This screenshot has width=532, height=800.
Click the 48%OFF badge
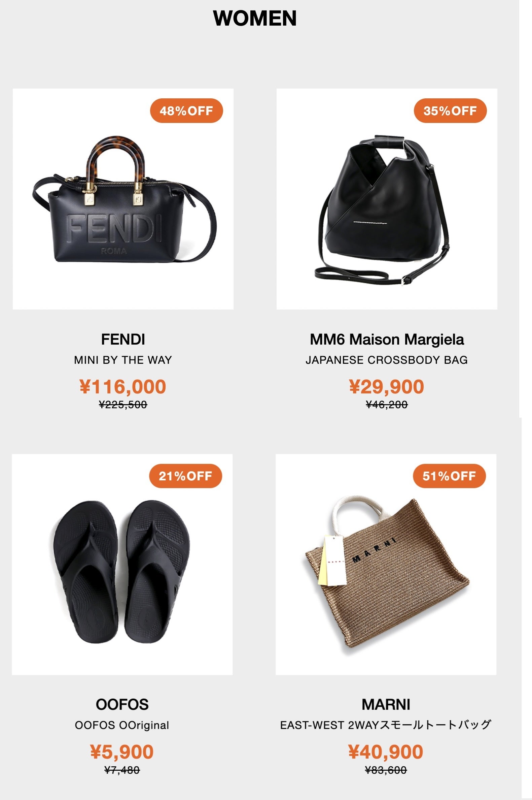pyautogui.click(x=186, y=111)
